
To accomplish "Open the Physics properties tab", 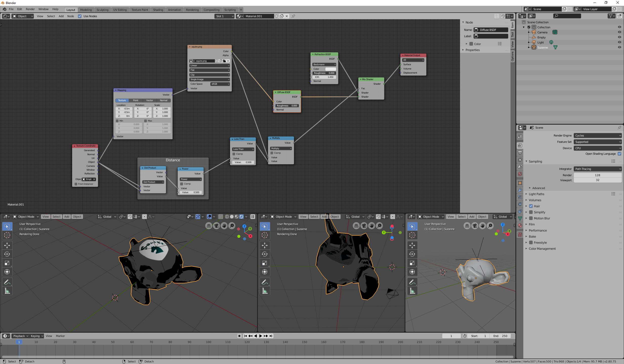I will (520, 204).
